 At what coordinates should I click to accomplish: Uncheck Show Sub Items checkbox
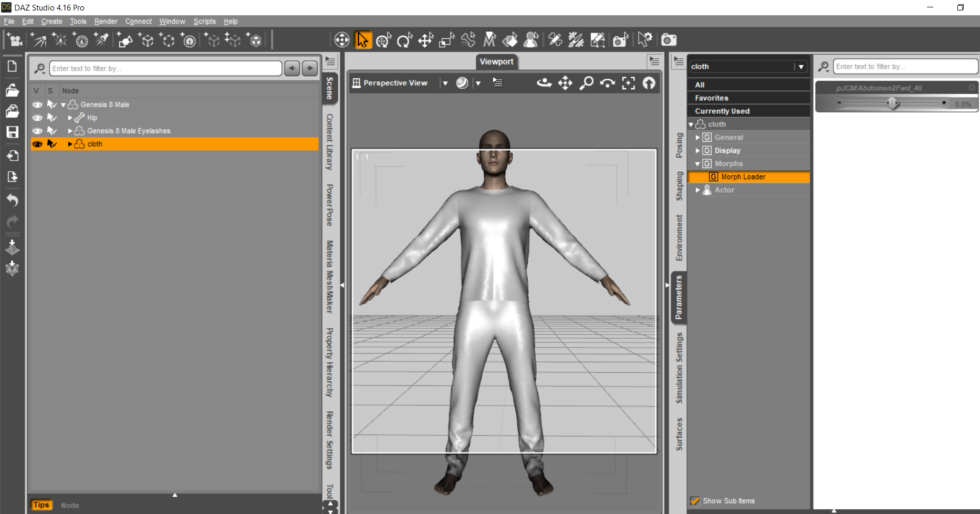point(695,501)
